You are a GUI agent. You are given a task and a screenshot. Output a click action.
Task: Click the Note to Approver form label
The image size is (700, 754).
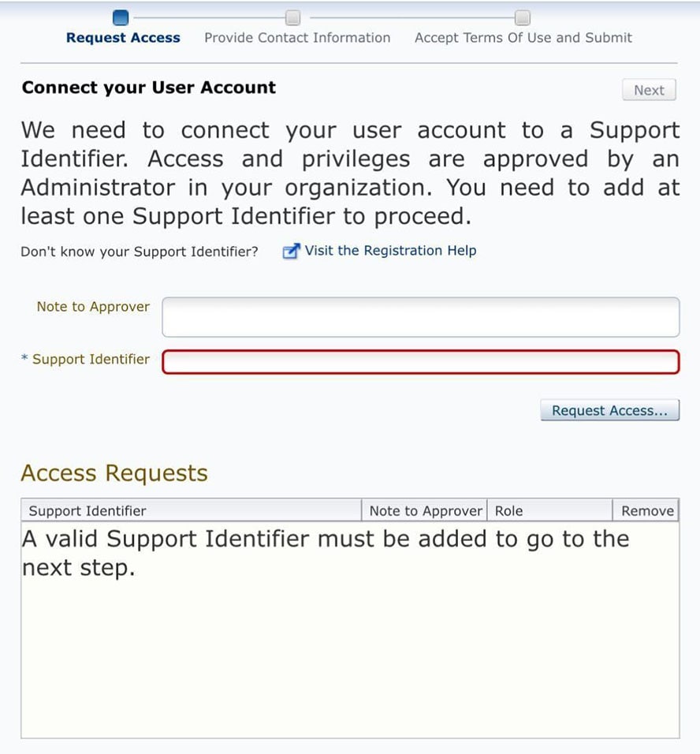click(93, 307)
